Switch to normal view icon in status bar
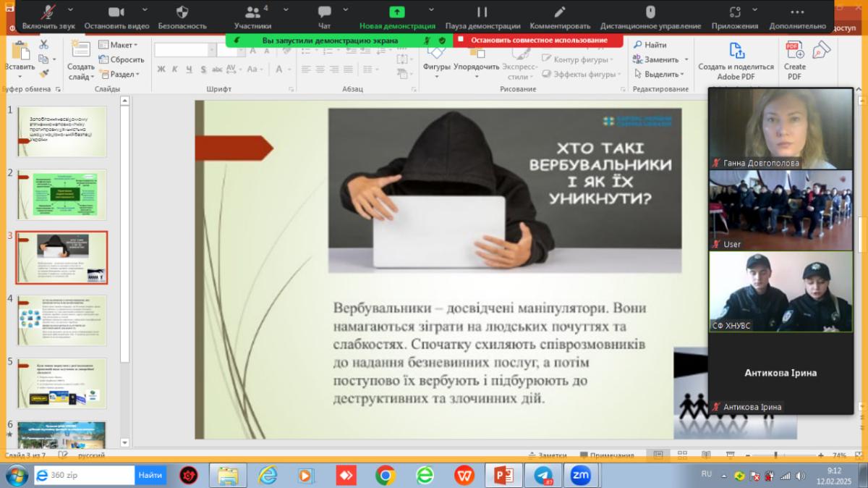The height and width of the screenshot is (488, 868). point(658,455)
